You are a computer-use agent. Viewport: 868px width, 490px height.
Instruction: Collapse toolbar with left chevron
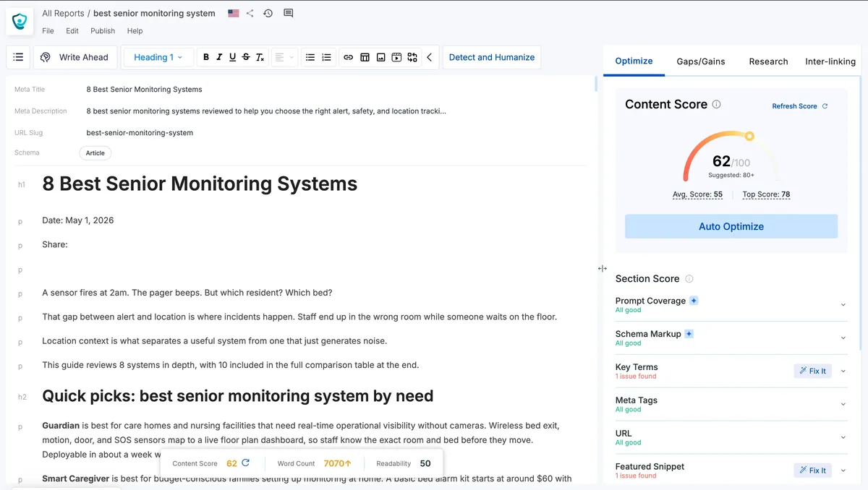point(429,57)
